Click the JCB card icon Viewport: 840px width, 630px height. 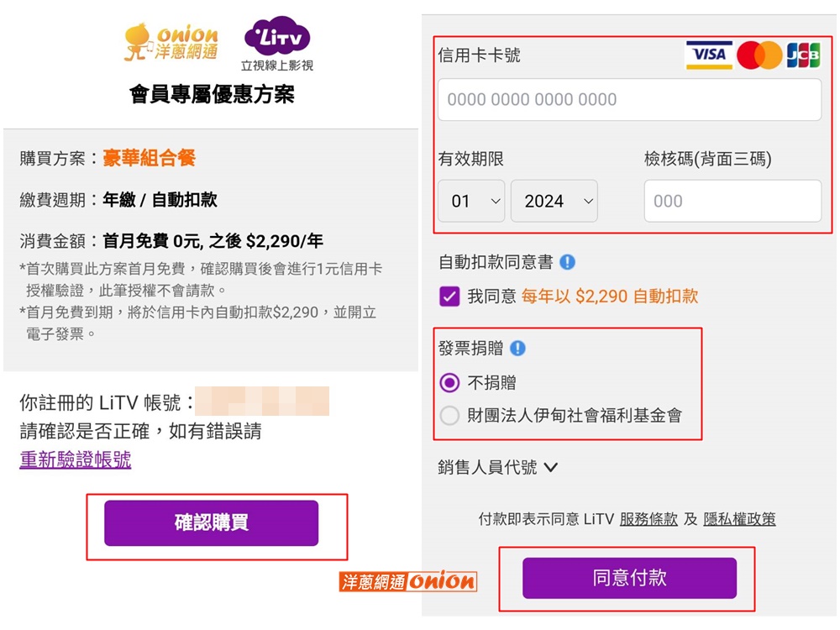804,54
